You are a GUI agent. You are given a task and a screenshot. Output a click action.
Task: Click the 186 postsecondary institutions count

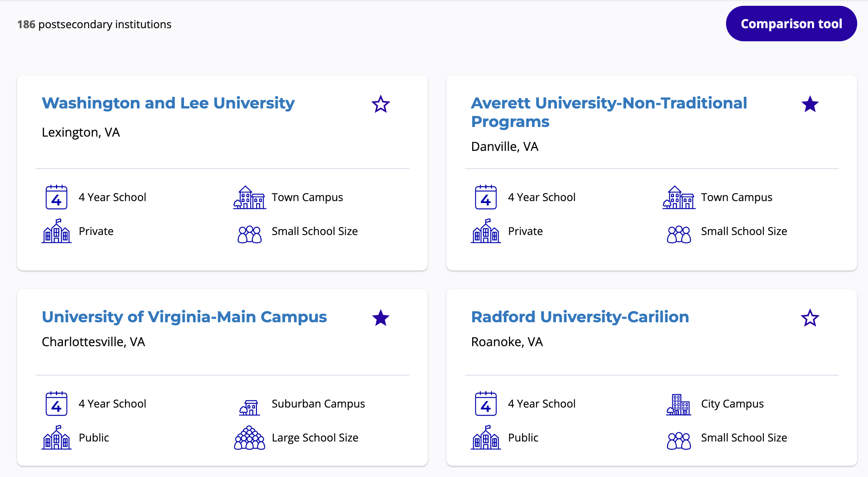pos(94,24)
